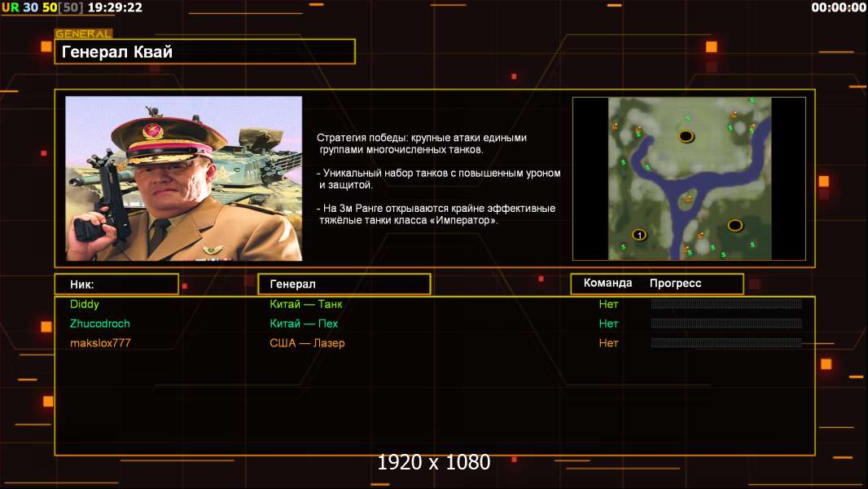Click "США — Лазер" general entry

click(x=307, y=343)
